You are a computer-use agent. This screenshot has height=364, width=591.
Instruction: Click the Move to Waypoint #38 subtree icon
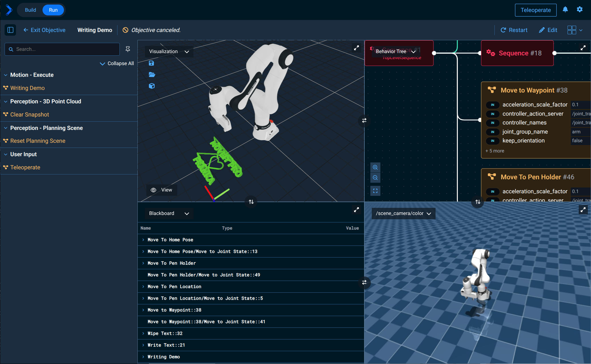(x=492, y=90)
